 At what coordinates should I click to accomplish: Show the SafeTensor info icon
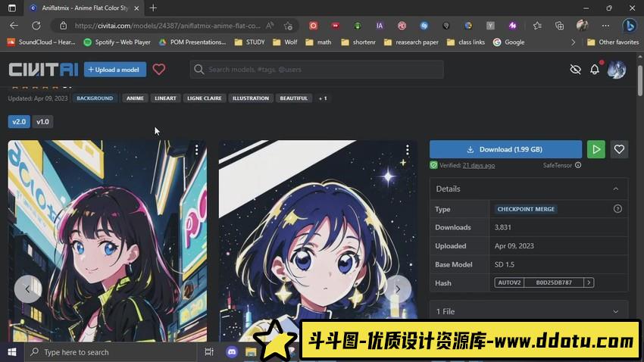click(578, 165)
